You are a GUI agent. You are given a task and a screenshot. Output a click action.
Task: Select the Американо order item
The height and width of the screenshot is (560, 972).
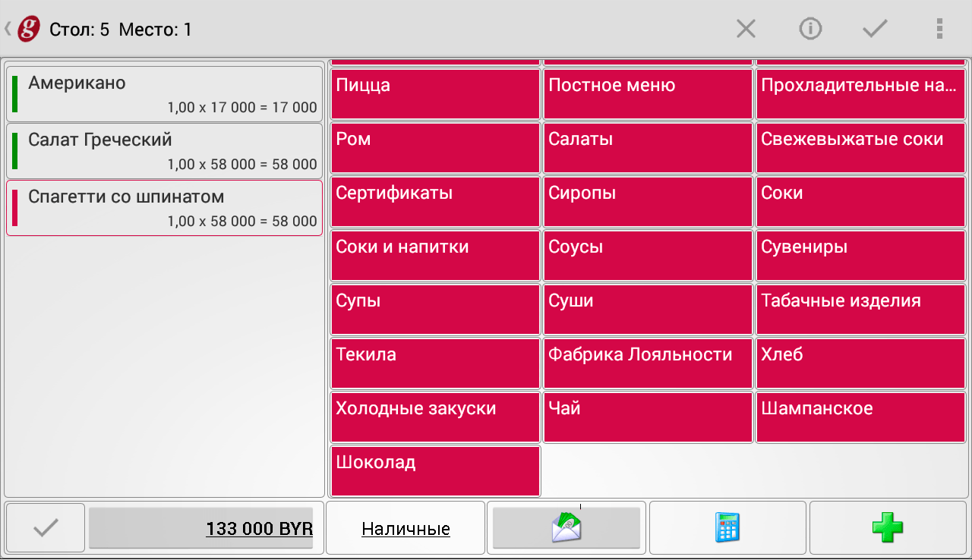coord(165,95)
